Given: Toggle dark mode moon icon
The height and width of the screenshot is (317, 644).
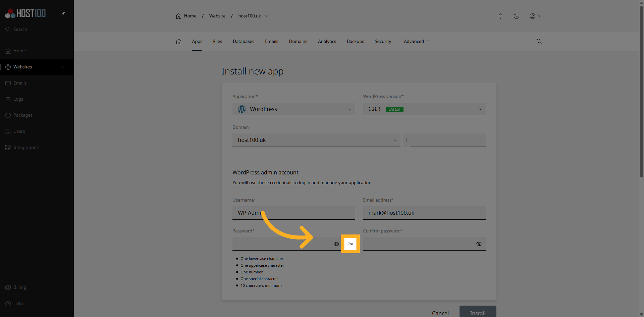Looking at the screenshot, I should 517,16.
